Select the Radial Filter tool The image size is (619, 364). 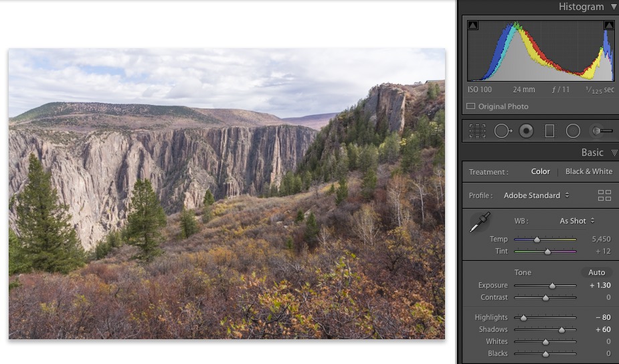(573, 130)
